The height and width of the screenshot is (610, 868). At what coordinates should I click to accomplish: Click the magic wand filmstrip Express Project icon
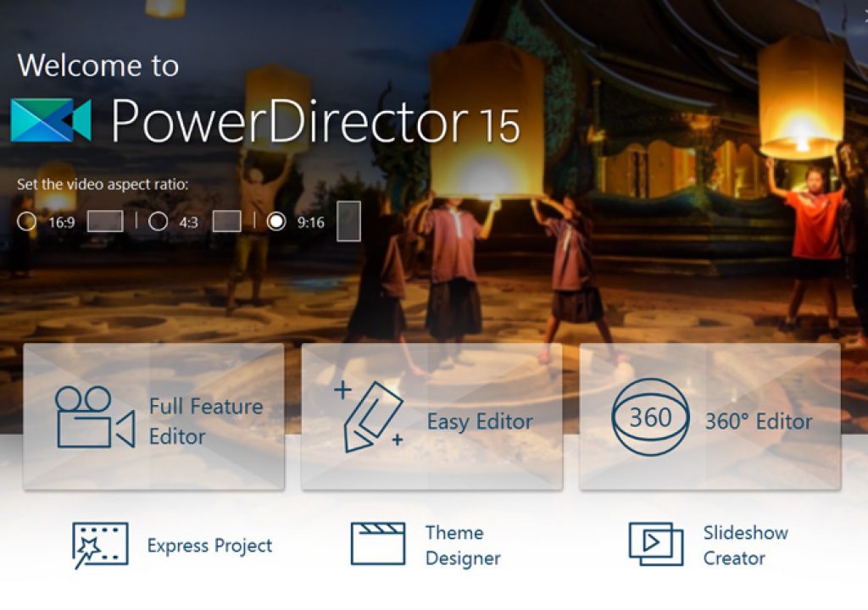pos(100,546)
